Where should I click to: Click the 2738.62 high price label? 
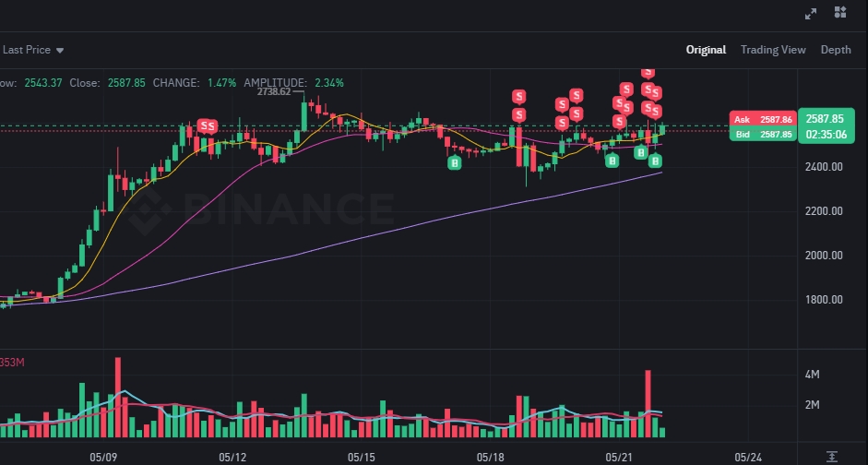274,91
